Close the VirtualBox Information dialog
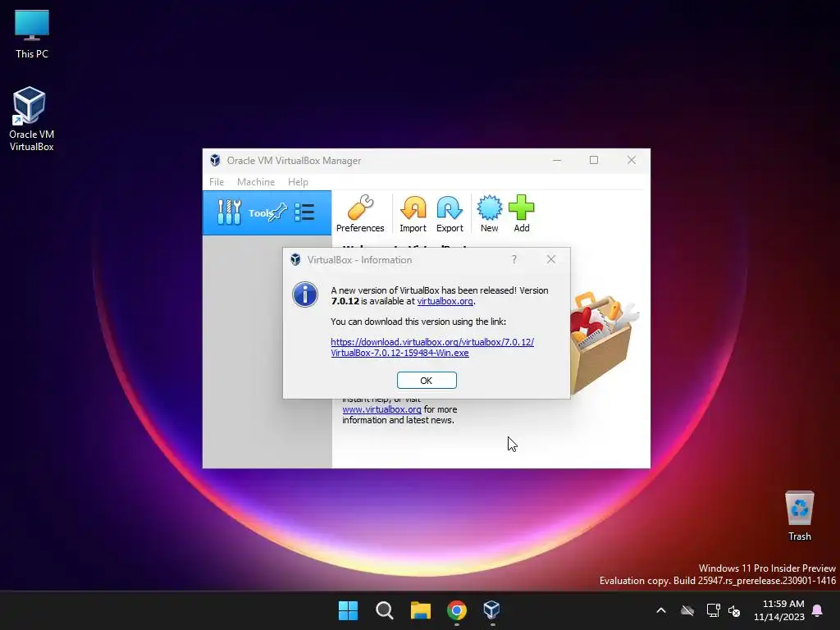The height and width of the screenshot is (630, 840). point(550,259)
